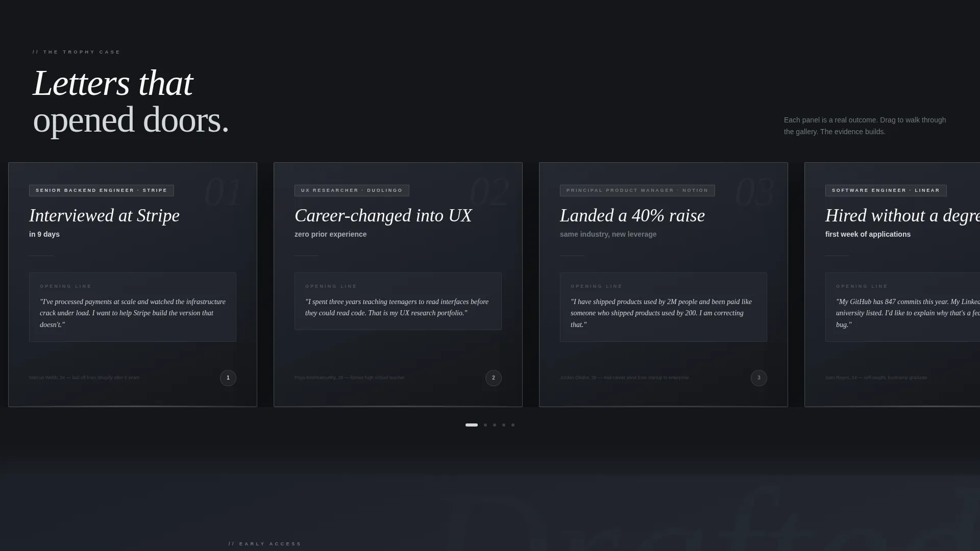Go to last carousel pagination dot

[x=513, y=425]
